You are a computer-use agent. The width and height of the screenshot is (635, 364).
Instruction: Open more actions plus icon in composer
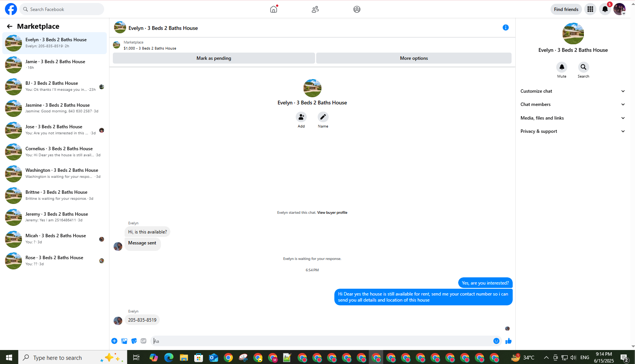[114, 341]
